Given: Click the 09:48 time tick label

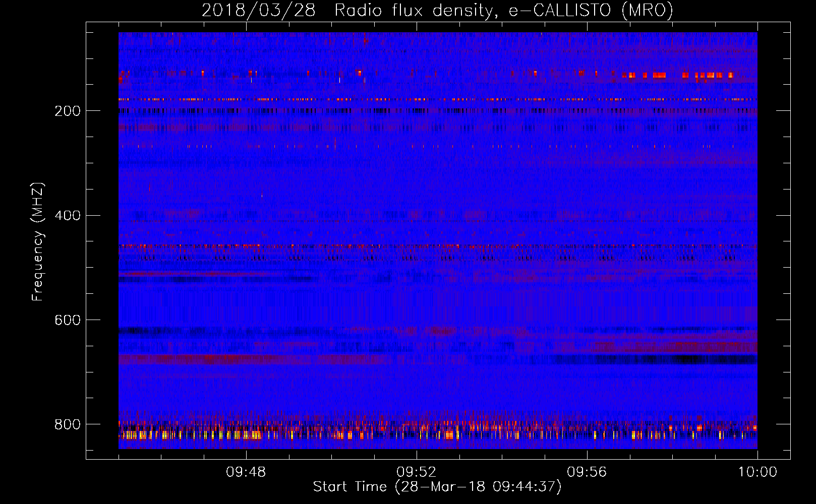Looking at the screenshot, I should pos(246,472).
